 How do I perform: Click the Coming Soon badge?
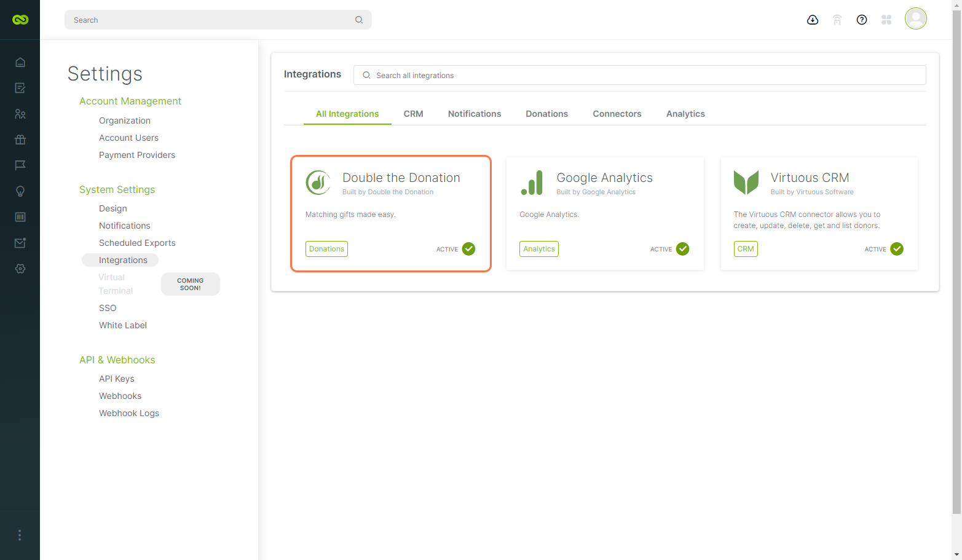[x=191, y=284]
